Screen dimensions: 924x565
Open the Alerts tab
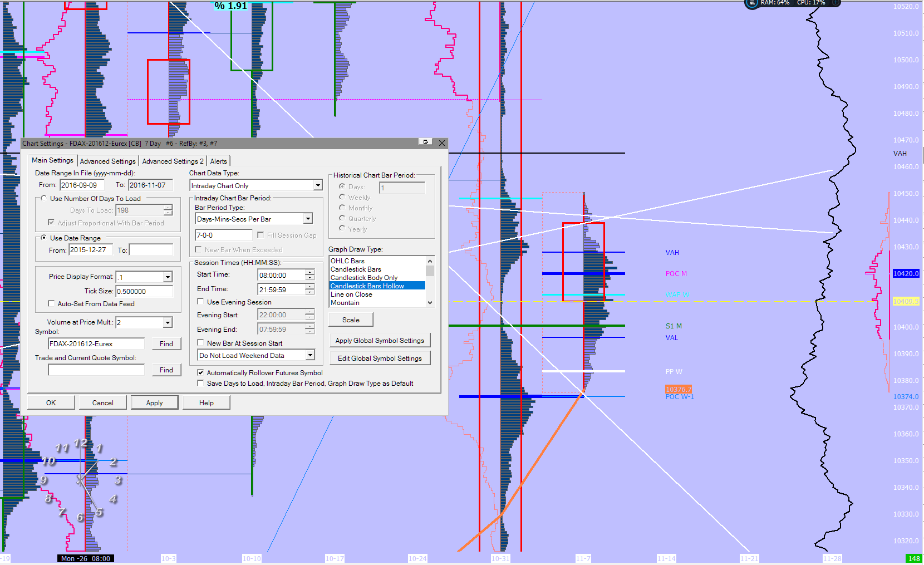coord(218,161)
